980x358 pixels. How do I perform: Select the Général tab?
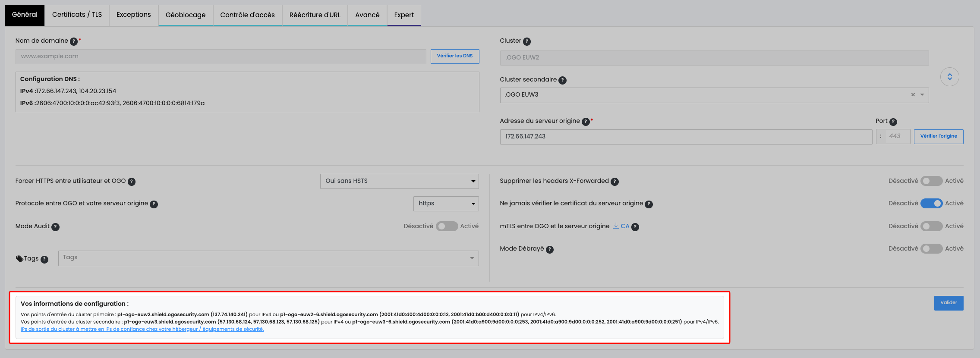coord(25,15)
